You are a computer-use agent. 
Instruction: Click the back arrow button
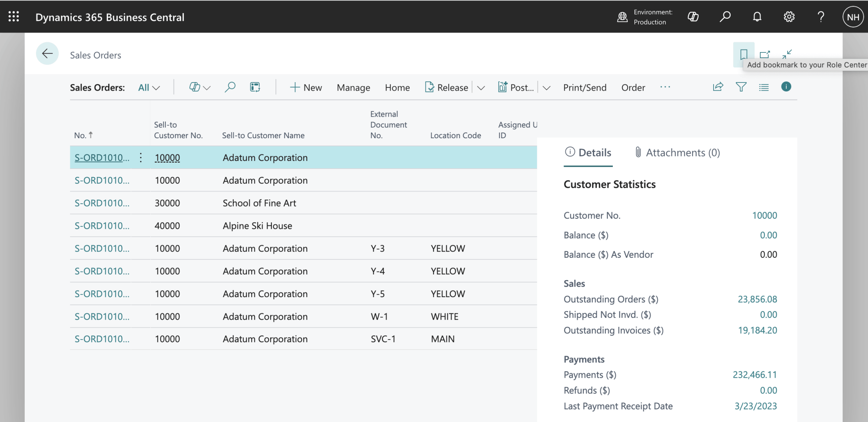[x=47, y=54]
